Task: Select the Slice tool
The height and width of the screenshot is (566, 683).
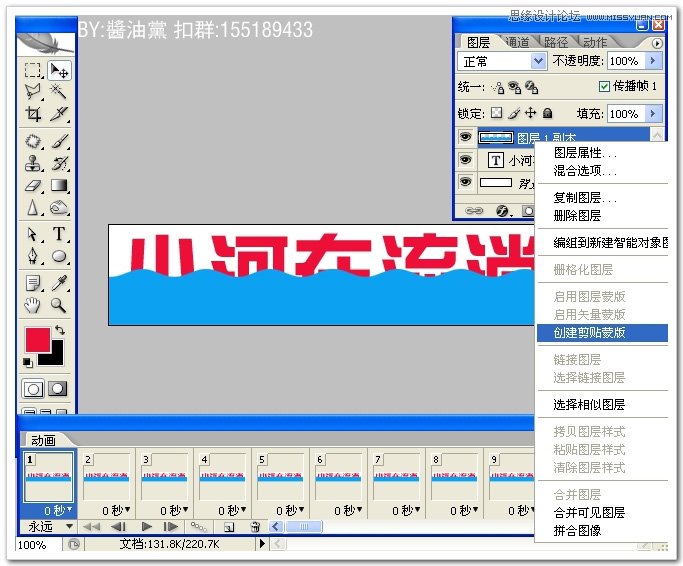Action: [59, 113]
